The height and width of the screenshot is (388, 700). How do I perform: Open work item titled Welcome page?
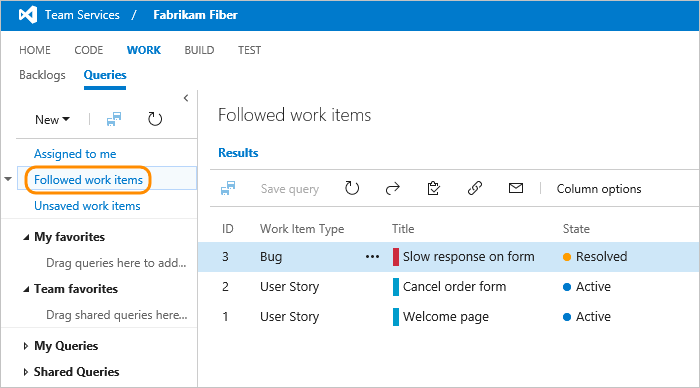click(x=446, y=317)
